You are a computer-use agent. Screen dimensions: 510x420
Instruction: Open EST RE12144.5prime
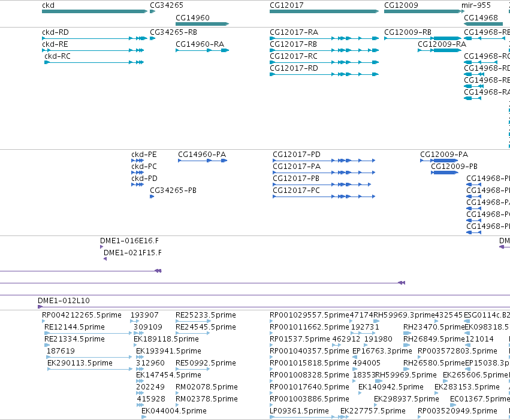74,327
